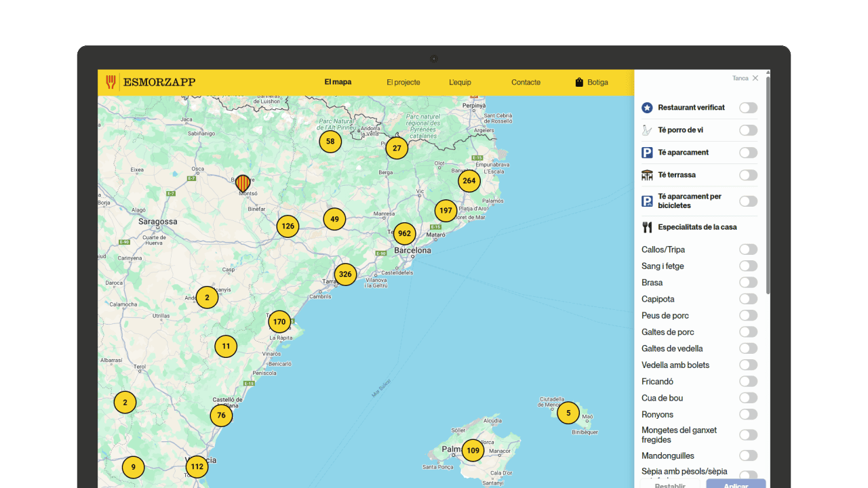The width and height of the screenshot is (868, 488).
Task: Toggle the Galtes de porc switch
Action: tap(749, 332)
